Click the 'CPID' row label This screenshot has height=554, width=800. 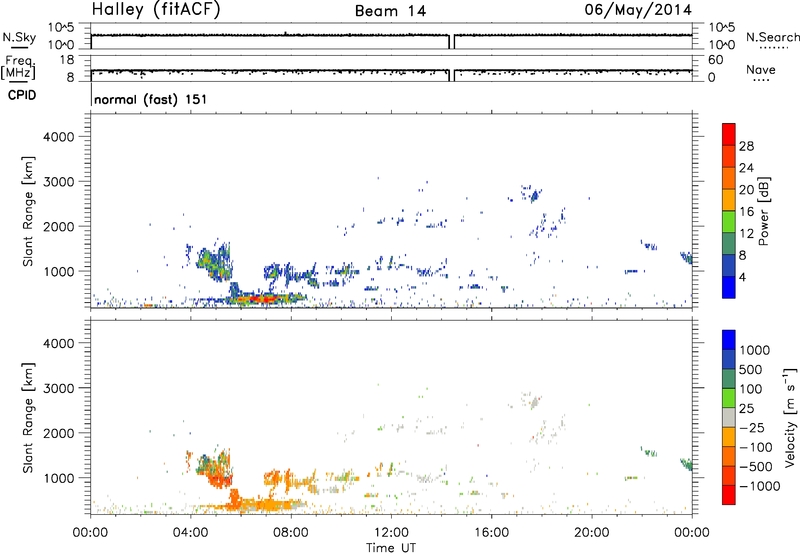pyautogui.click(x=21, y=95)
